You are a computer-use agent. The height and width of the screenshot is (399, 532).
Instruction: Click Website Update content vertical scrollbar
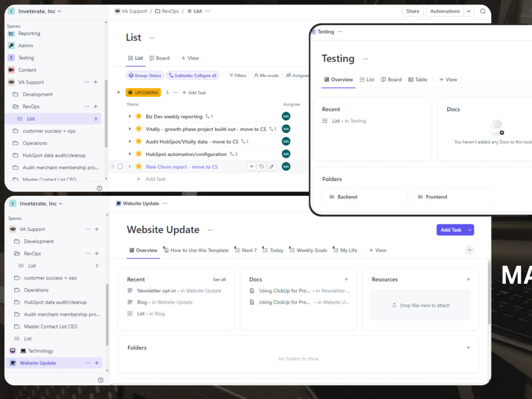point(489,294)
